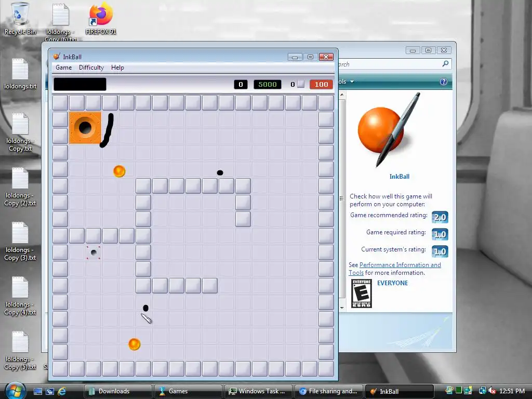The height and width of the screenshot is (399, 532).
Task: Select loldongs - Copy (3).txt desktop file
Action: [20, 241]
